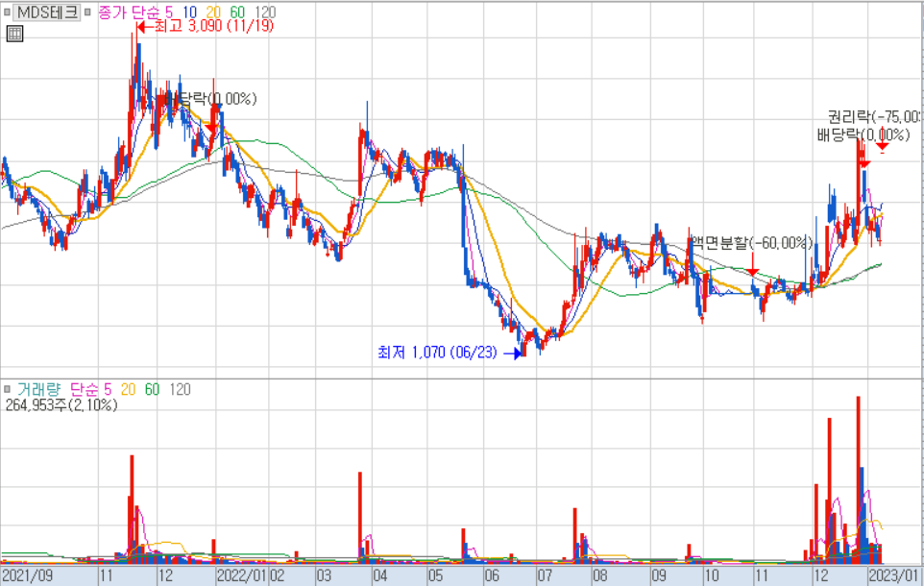Image resolution: width=924 pixels, height=586 pixels.
Task: Click the 최저 1,070 (06/23) low marker
Action: (437, 353)
